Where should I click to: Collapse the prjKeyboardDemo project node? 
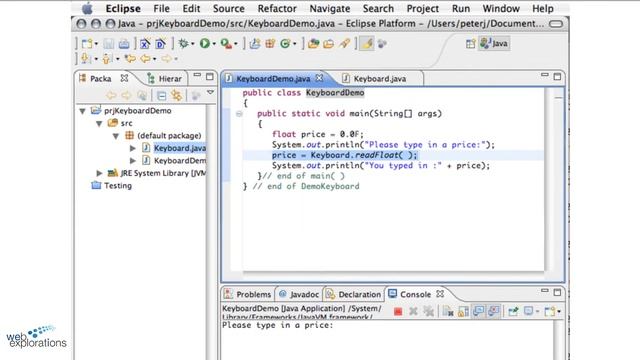point(82,111)
